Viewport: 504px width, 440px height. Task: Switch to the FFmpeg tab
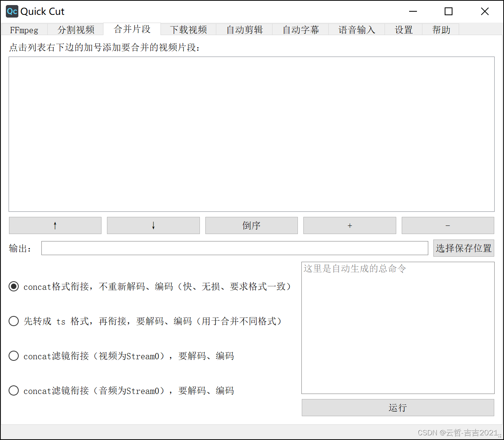[24, 30]
